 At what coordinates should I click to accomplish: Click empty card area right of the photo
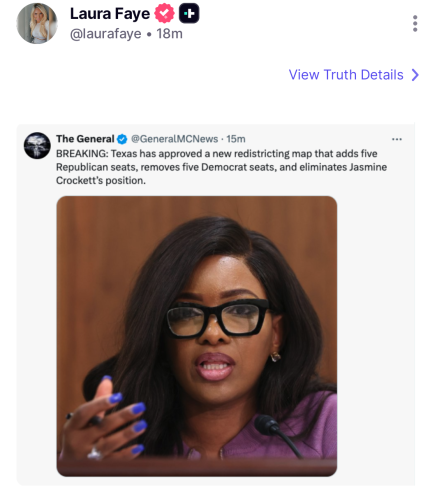click(376, 336)
